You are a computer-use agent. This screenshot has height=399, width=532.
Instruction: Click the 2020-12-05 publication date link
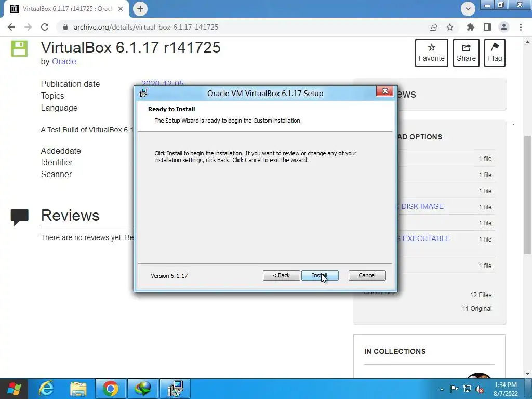162,84
